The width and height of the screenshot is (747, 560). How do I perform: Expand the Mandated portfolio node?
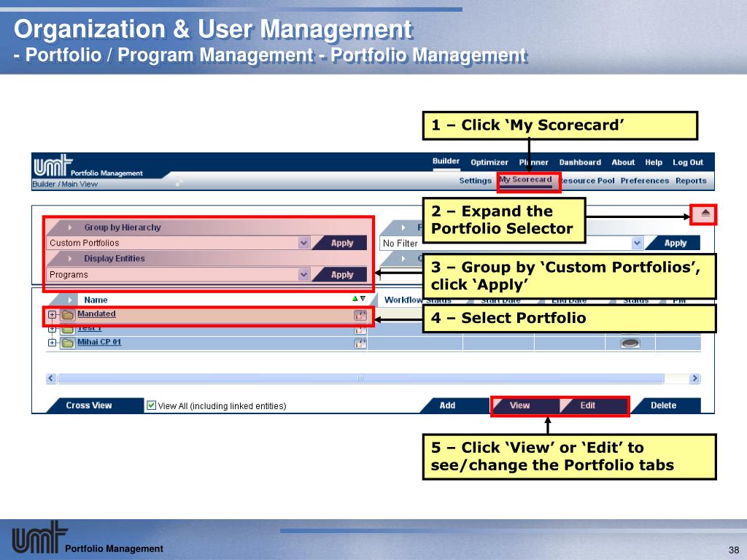pos(52,315)
